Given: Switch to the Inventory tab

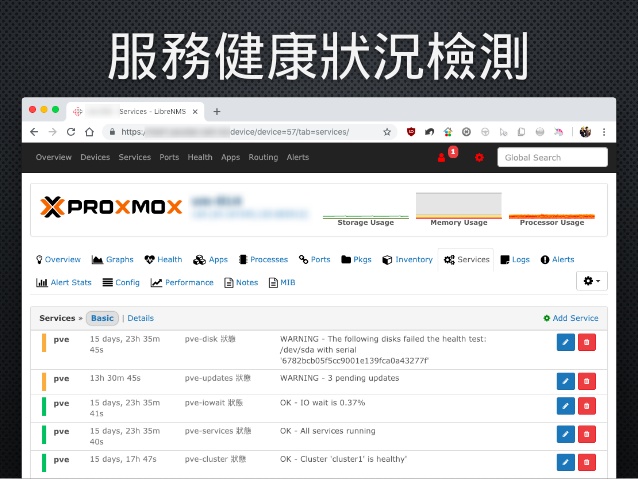Looking at the screenshot, I should pos(407,260).
